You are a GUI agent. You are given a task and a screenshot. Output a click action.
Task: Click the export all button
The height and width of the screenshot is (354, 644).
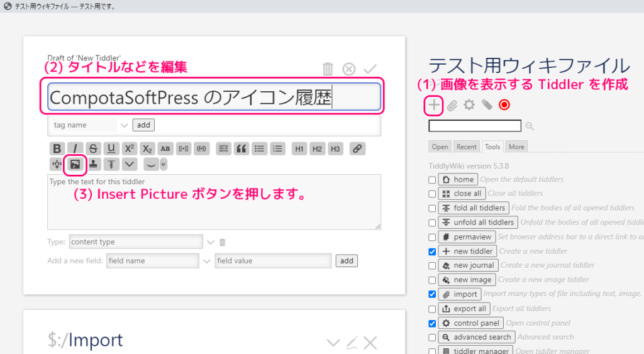464,309
